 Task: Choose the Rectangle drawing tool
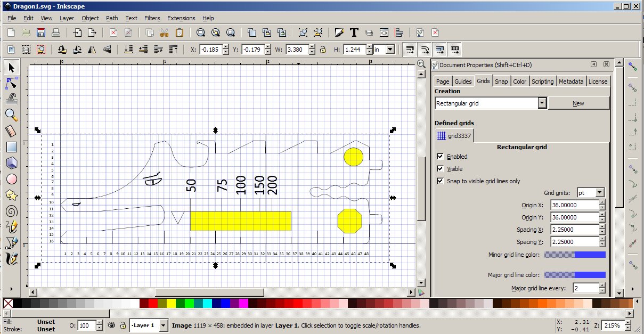[x=11, y=146]
